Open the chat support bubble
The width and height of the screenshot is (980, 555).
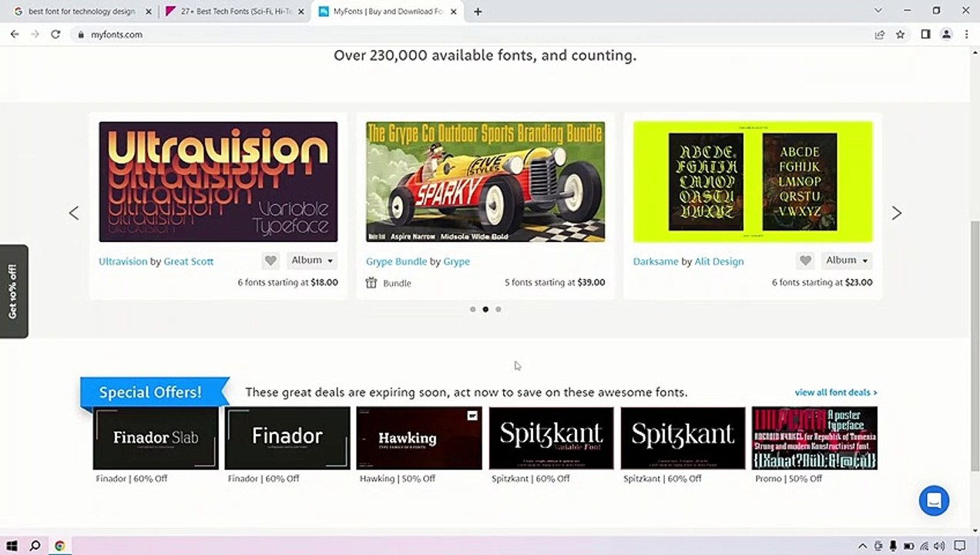[934, 500]
